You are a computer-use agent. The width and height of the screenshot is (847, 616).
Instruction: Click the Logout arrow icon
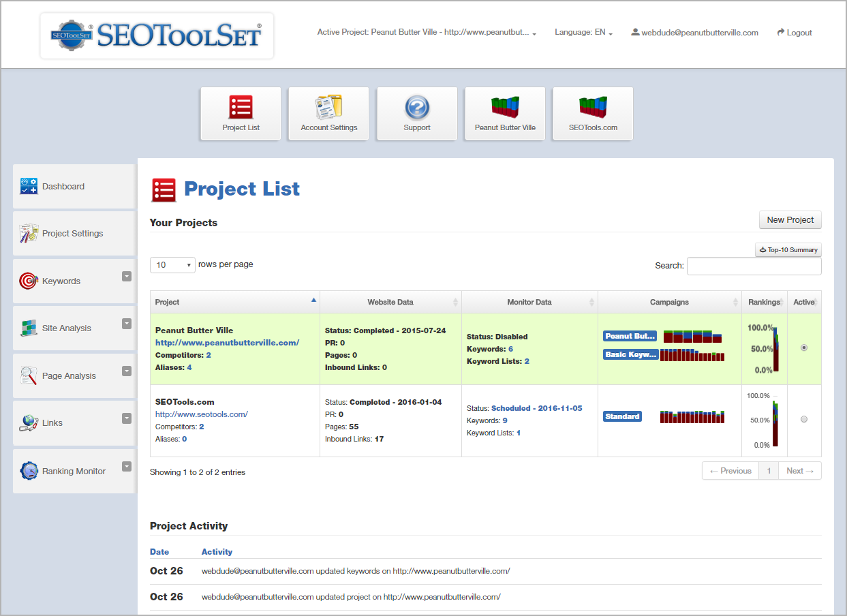(781, 32)
